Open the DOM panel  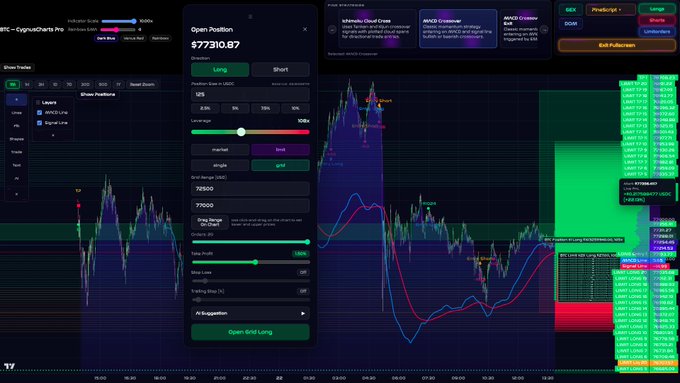(571, 24)
